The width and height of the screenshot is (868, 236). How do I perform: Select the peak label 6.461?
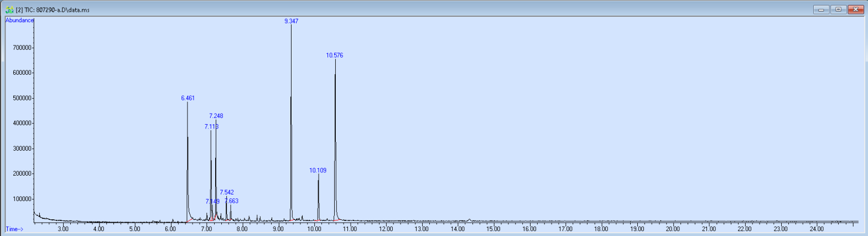pyautogui.click(x=188, y=98)
